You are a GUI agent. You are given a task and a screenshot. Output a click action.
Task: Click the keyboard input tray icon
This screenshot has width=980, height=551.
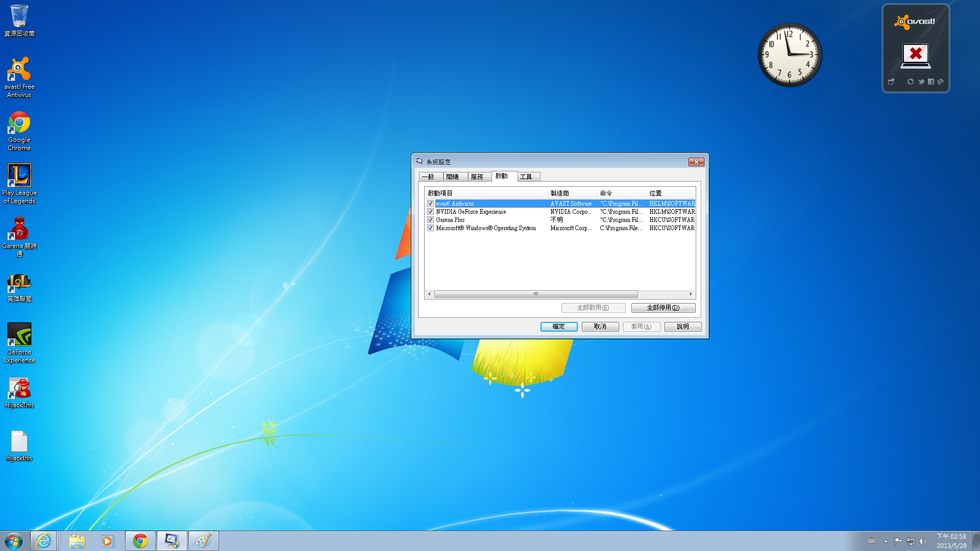coord(872,541)
